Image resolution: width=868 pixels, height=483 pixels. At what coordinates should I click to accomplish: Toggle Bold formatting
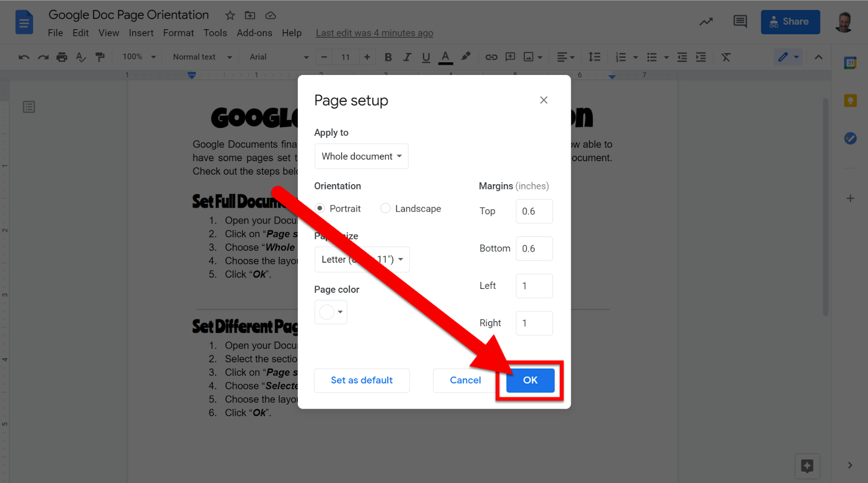[388, 57]
